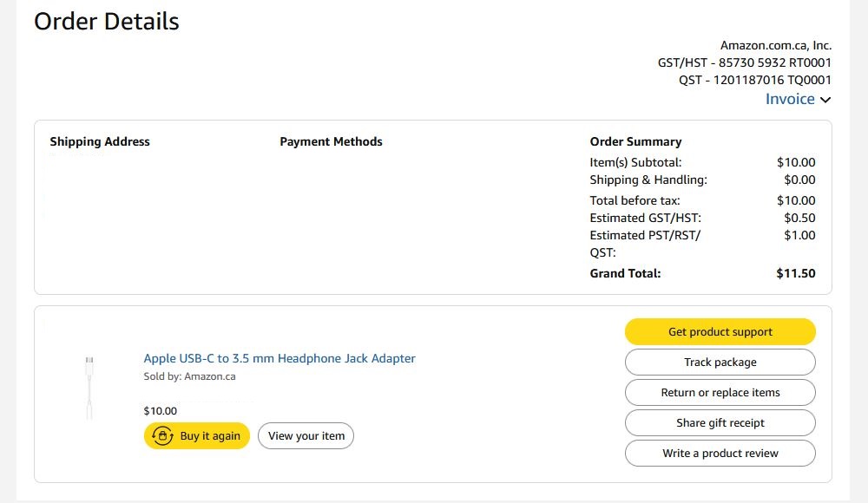This screenshot has height=503, width=868.
Task: Click the Share gift receipt button
Action: coord(720,422)
